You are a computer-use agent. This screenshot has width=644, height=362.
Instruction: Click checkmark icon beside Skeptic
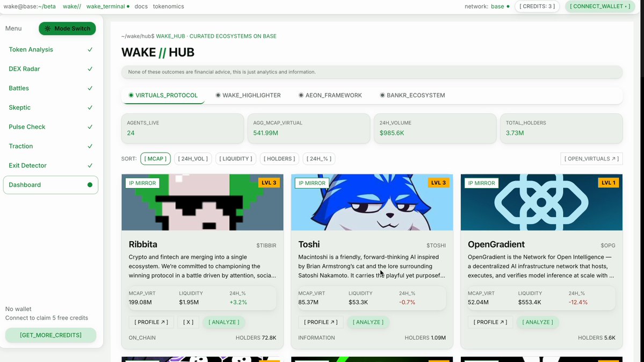click(x=90, y=107)
